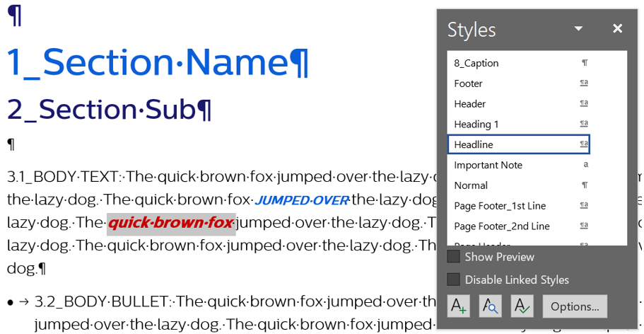644x334 pixels.
Task: Click the character style icon beside Important Note
Action: [x=585, y=165]
